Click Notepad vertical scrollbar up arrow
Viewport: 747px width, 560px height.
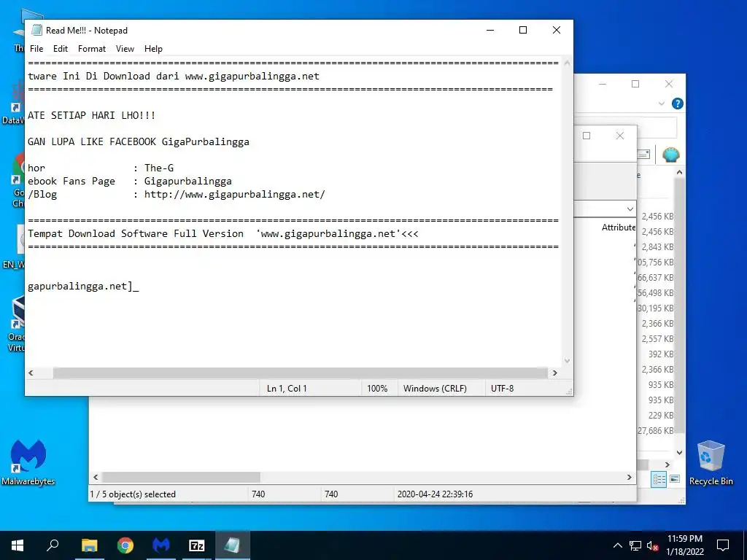click(x=567, y=63)
